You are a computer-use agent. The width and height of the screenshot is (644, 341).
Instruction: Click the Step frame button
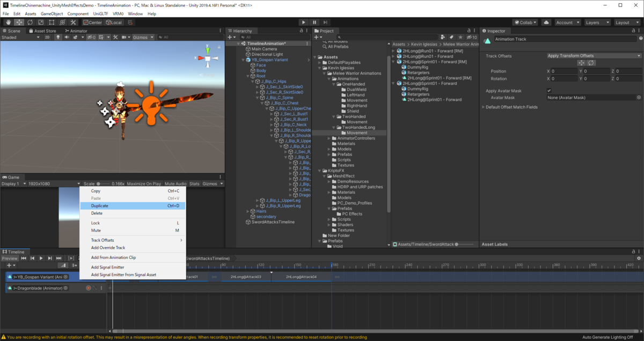click(x=326, y=23)
